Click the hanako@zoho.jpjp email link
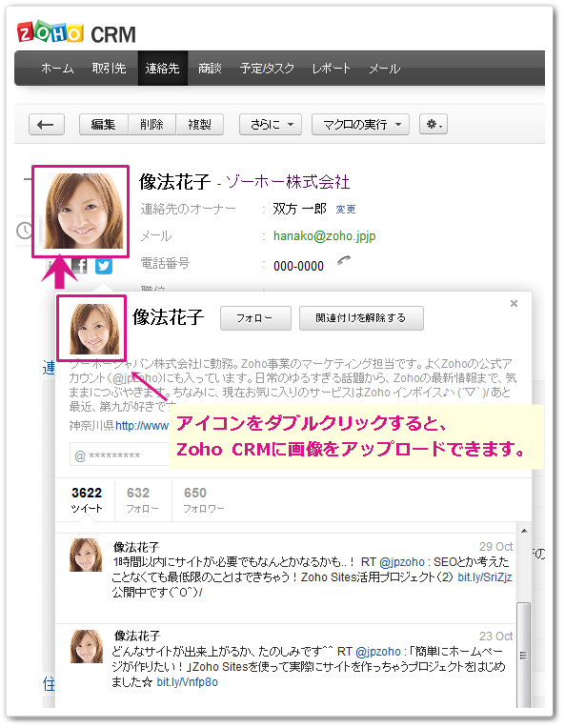The width and height of the screenshot is (565, 728). click(325, 236)
